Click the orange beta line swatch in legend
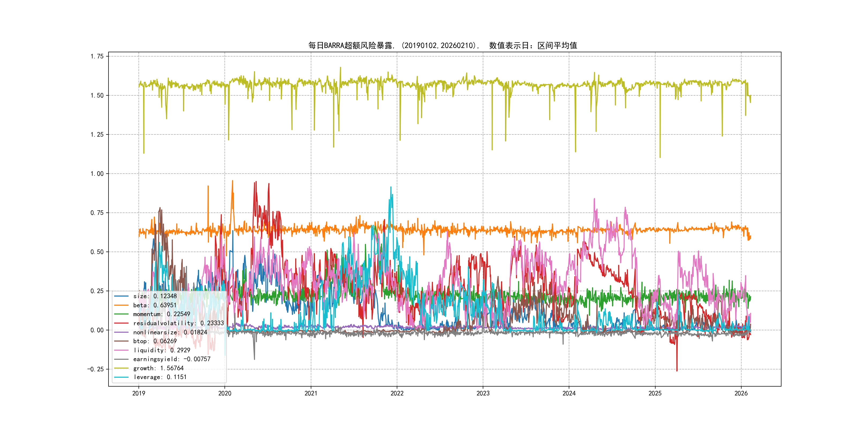The image size is (868, 434). [x=121, y=305]
